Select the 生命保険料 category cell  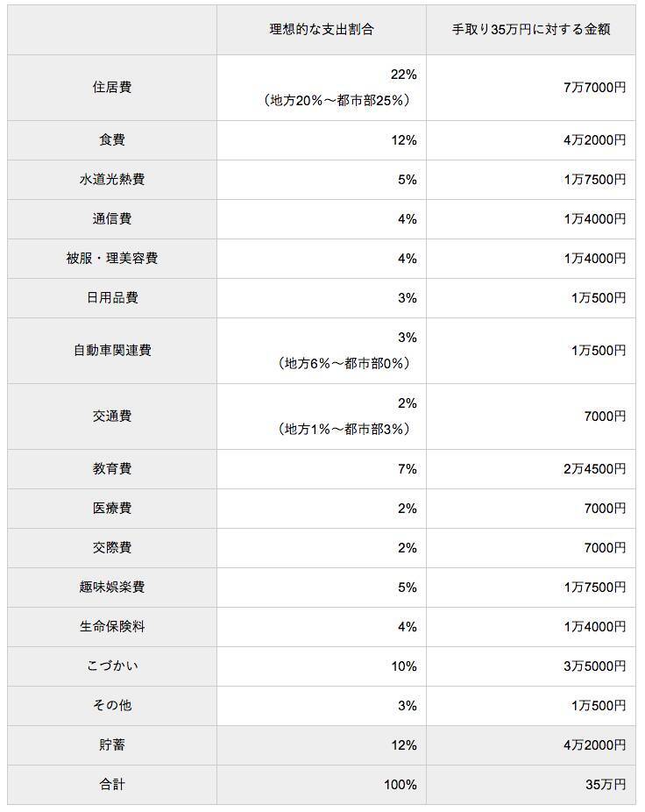[112, 627]
